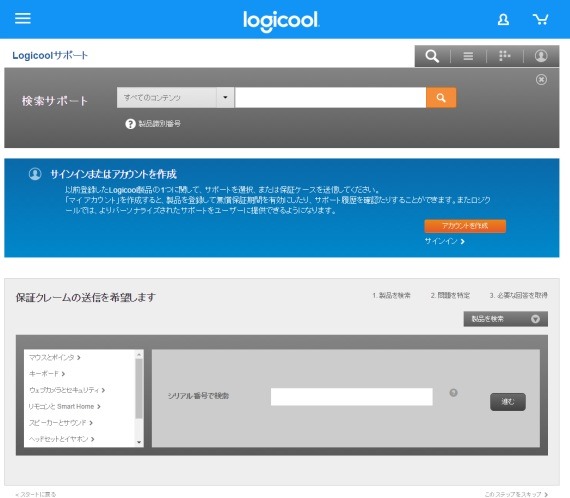Image resolution: width=570 pixels, height=498 pixels.
Task: Expand リモコンと Smart Home category
Action: 64,406
